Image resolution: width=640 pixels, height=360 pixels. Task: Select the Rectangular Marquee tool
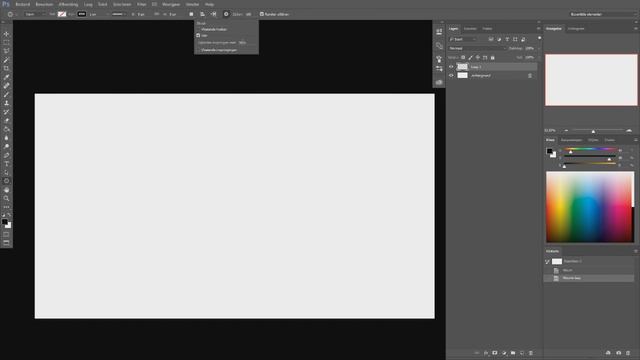6,42
